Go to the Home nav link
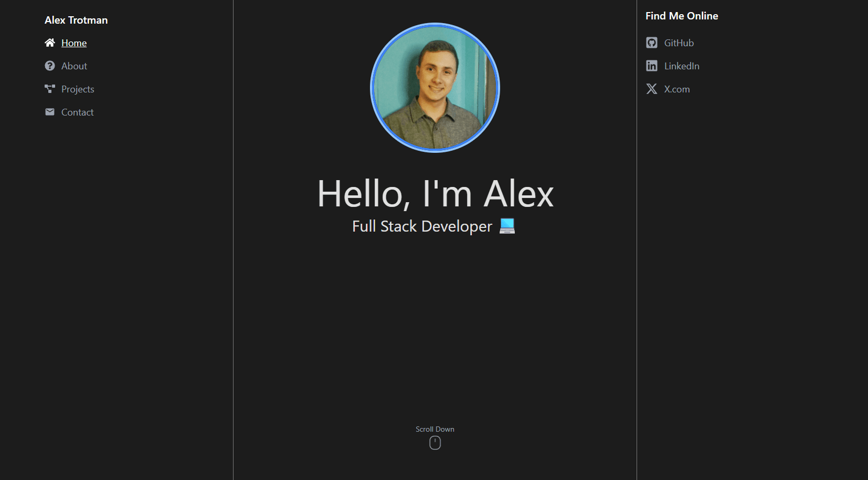This screenshot has width=868, height=480. pyautogui.click(x=74, y=43)
